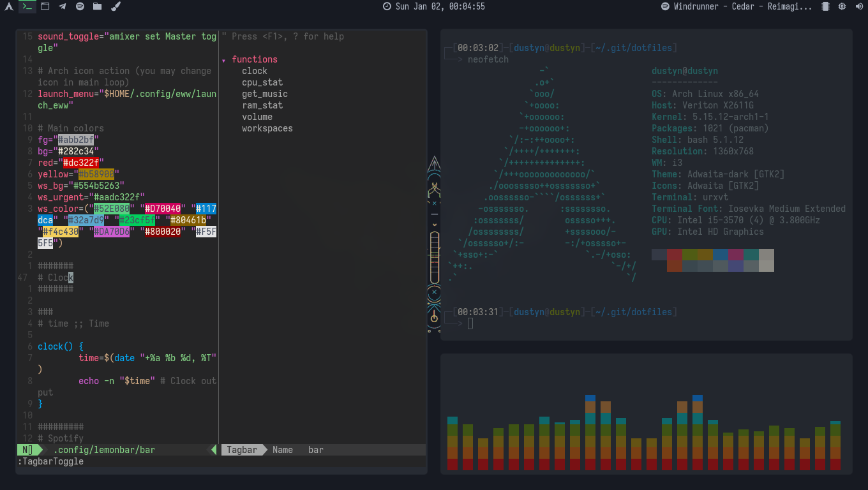Click the .config/lemonbar/bar file path
868x490 pixels.
tap(104, 450)
